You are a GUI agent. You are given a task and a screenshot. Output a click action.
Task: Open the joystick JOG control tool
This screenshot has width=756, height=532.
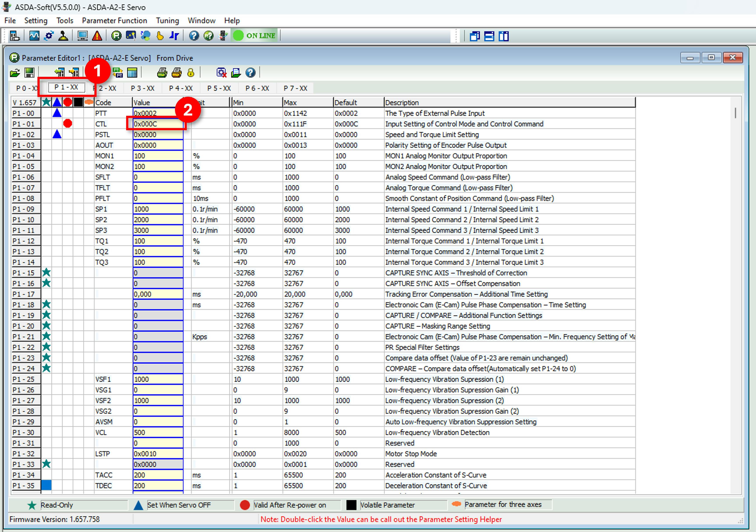pyautogui.click(x=63, y=35)
